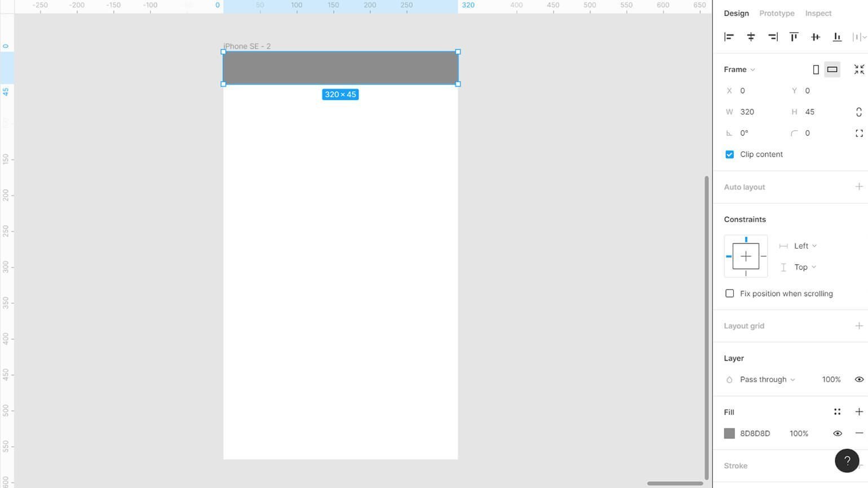This screenshot has height=488, width=868.
Task: Click the Auto layout section header
Action: point(744,187)
